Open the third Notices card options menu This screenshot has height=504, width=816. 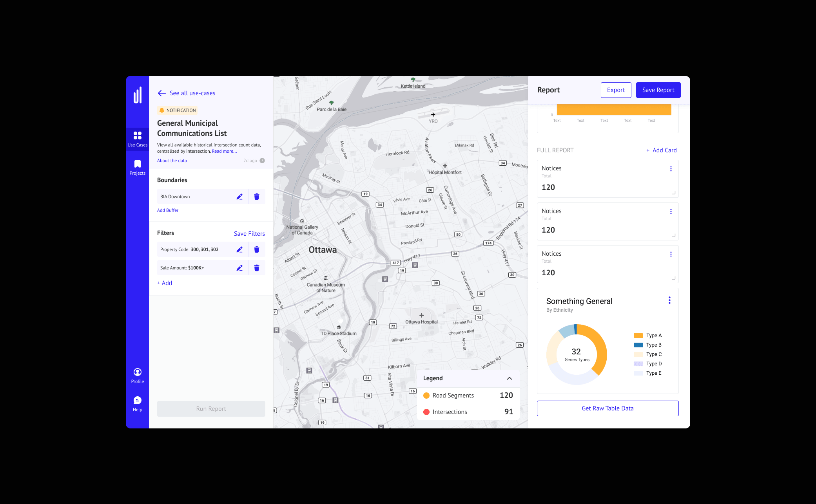[x=671, y=254]
